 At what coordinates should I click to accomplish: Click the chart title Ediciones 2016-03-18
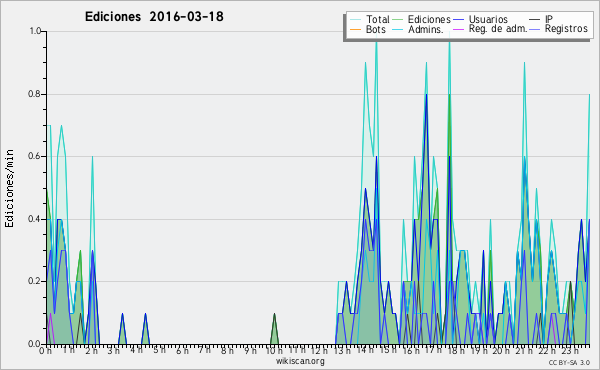154,17
